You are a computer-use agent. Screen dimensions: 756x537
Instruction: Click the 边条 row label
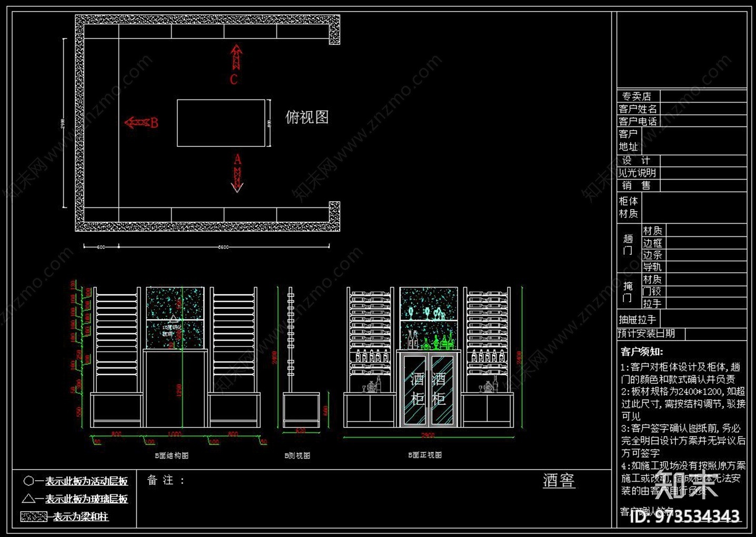[x=652, y=255]
